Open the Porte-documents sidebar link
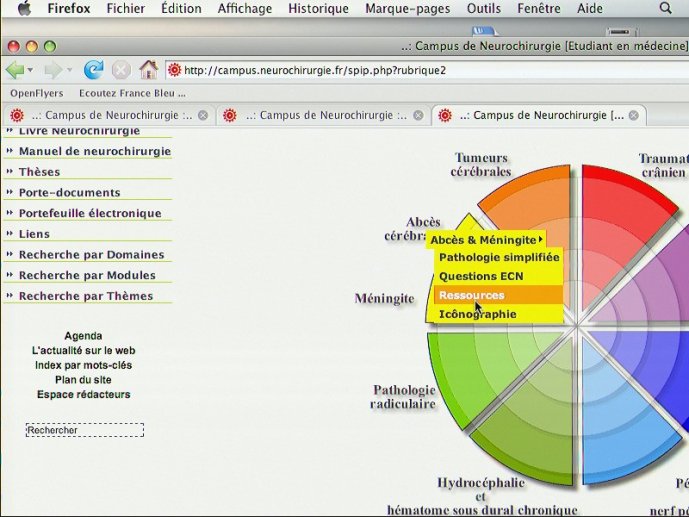 (x=69, y=192)
